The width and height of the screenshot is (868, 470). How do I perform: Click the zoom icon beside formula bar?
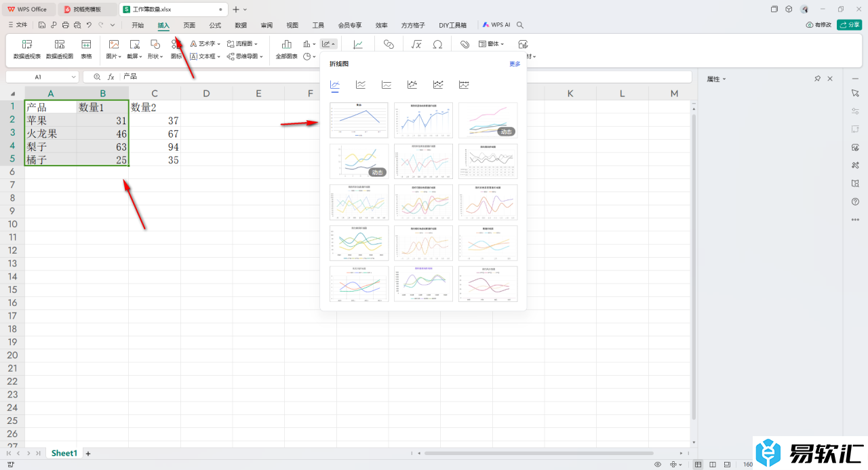pos(98,77)
